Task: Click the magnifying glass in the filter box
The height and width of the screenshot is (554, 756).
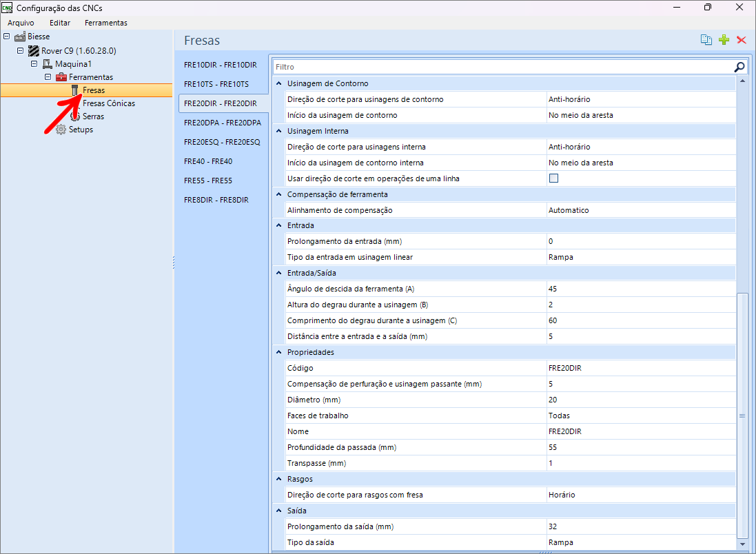Action: (739, 67)
